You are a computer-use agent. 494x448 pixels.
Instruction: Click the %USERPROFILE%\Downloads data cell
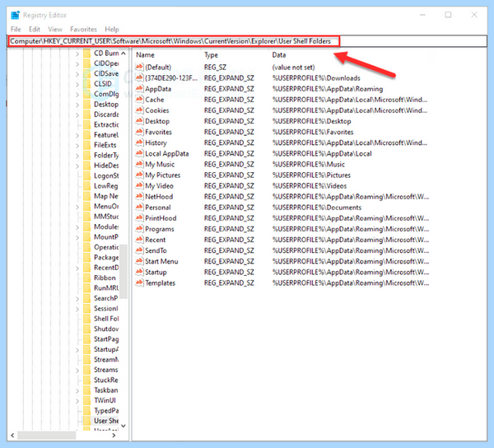pos(316,77)
